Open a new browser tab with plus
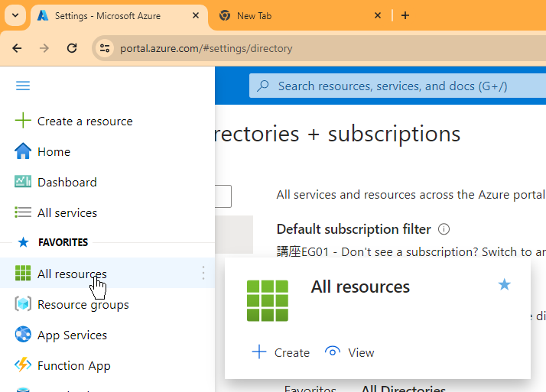The width and height of the screenshot is (546, 392). point(405,15)
